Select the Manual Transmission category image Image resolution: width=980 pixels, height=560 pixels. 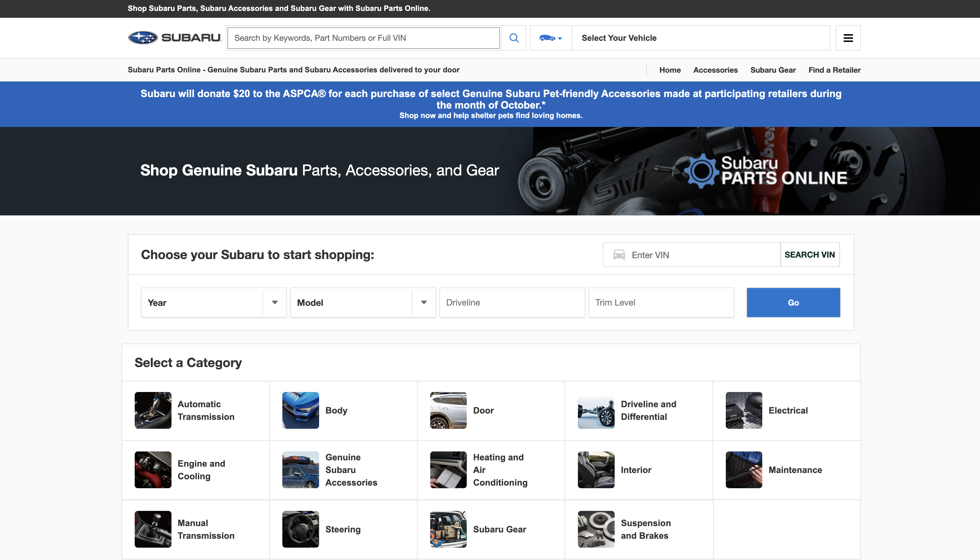[153, 529]
